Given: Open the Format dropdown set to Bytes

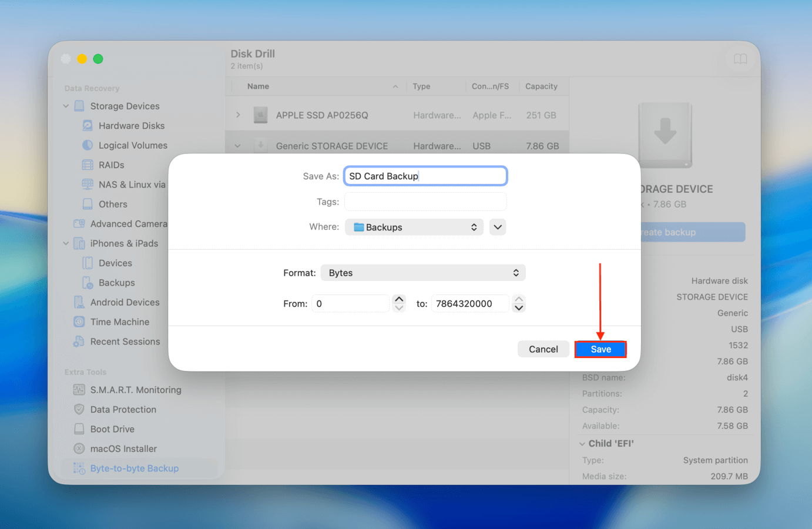Looking at the screenshot, I should (422, 272).
